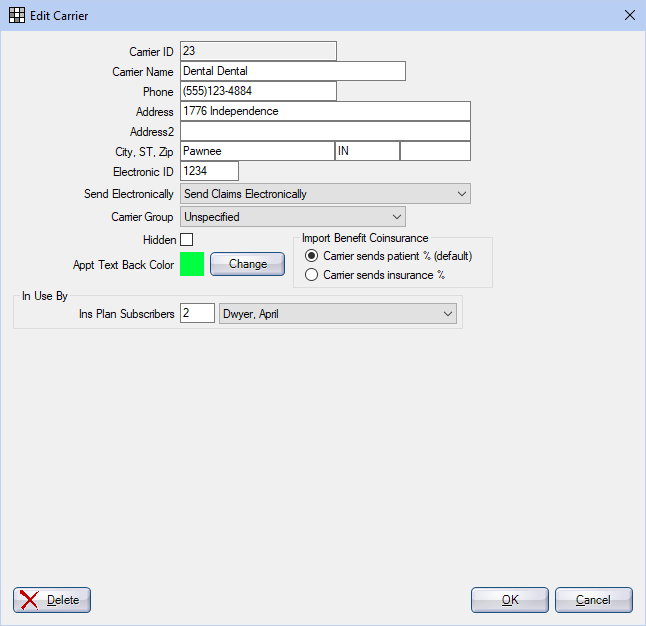The width and height of the screenshot is (646, 626).
Task: Open the Carrier Group dropdown
Action: point(293,217)
